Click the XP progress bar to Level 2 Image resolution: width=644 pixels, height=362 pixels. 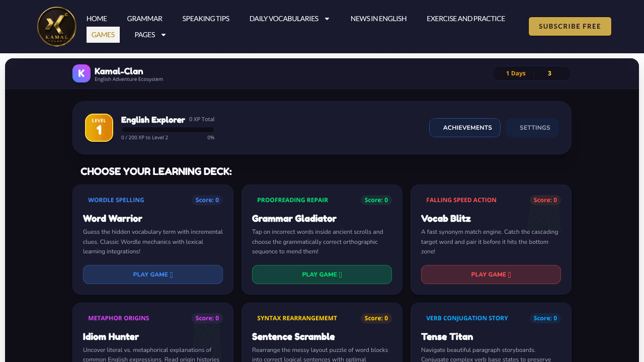pyautogui.click(x=168, y=130)
